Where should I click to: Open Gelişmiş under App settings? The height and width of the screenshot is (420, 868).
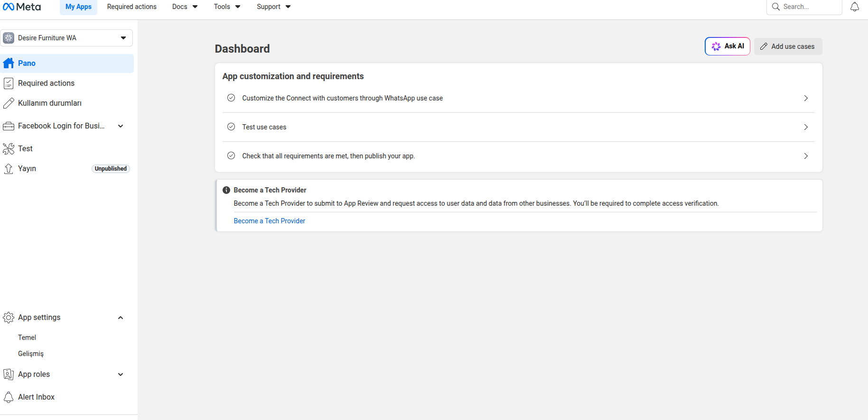tap(31, 354)
